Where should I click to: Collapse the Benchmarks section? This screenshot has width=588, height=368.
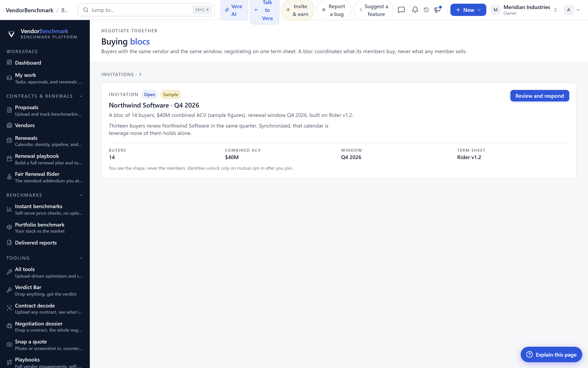coord(81,195)
